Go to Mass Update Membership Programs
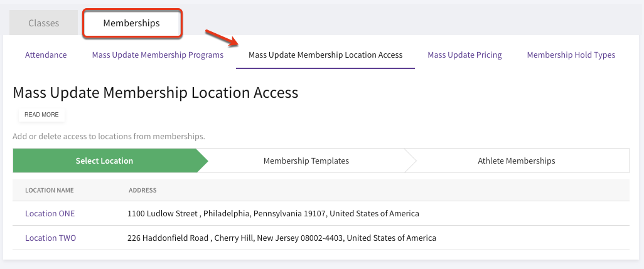This screenshot has width=644, height=269. pos(158,55)
